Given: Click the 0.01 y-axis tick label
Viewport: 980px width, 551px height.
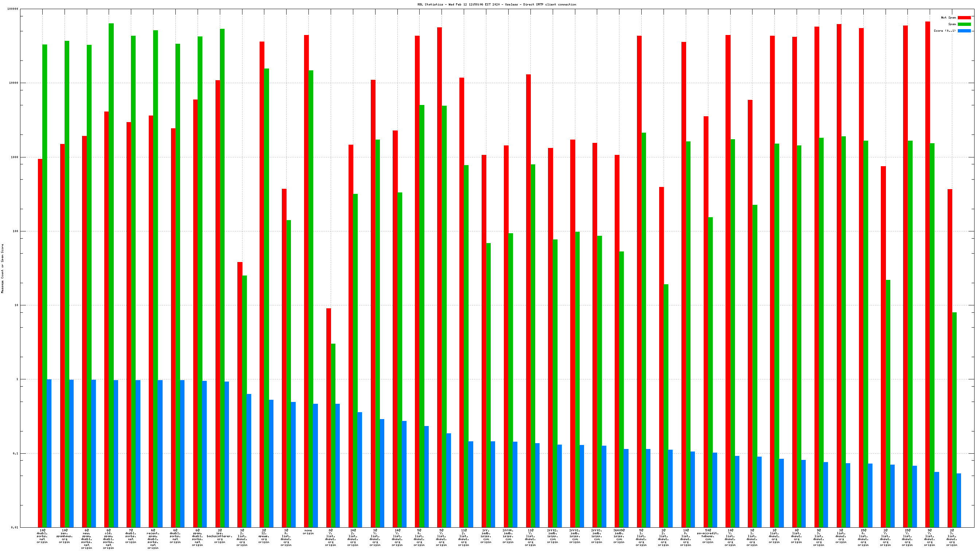Looking at the screenshot, I should click(15, 527).
